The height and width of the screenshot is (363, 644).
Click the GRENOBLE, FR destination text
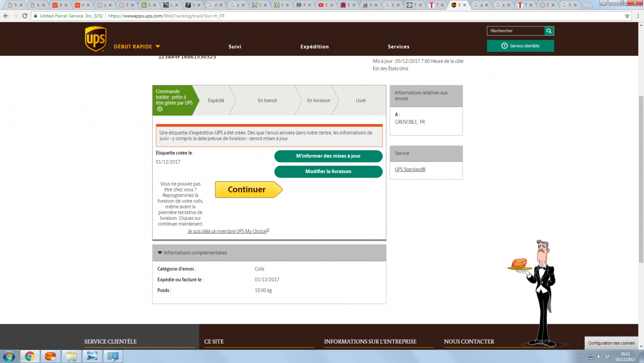tap(410, 122)
